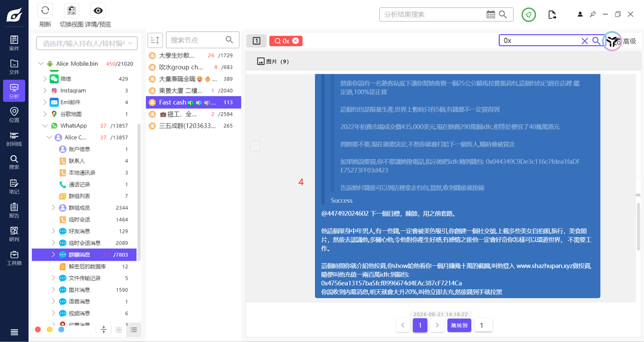
Task: Open the 文件 files sidebar section
Action: [14, 67]
